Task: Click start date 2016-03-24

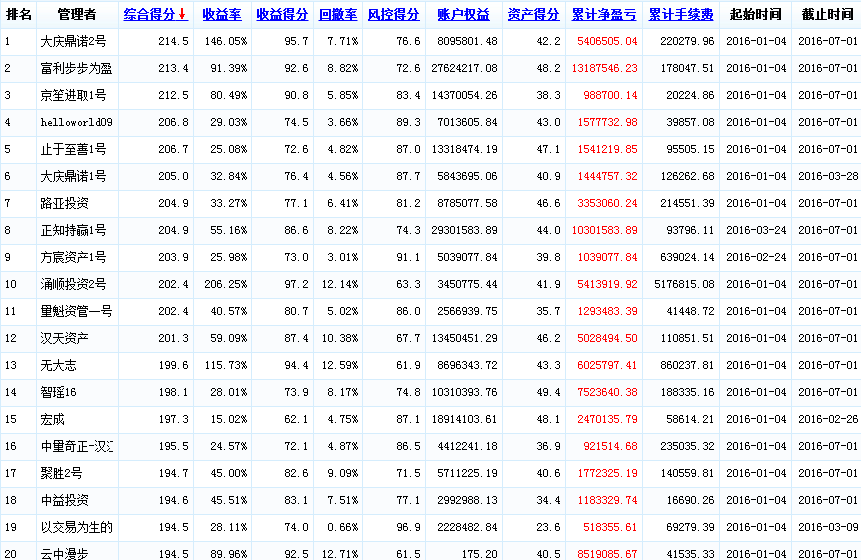Action: point(756,230)
